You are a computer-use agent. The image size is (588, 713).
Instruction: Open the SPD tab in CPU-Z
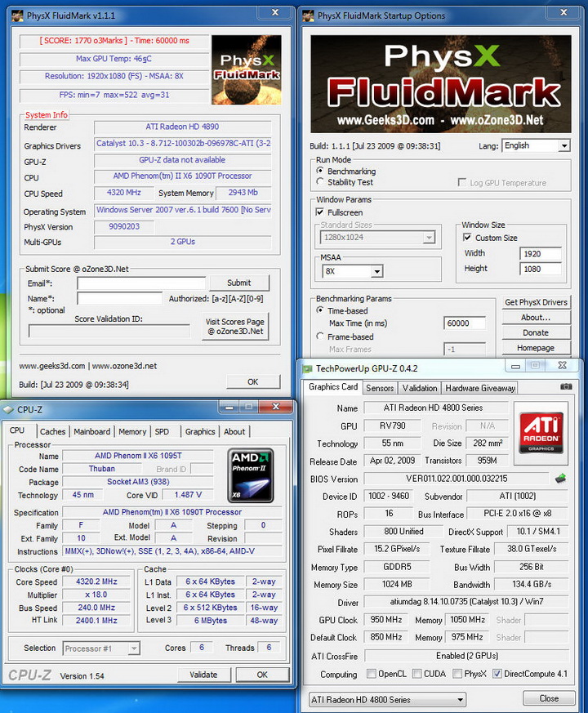coord(162,431)
